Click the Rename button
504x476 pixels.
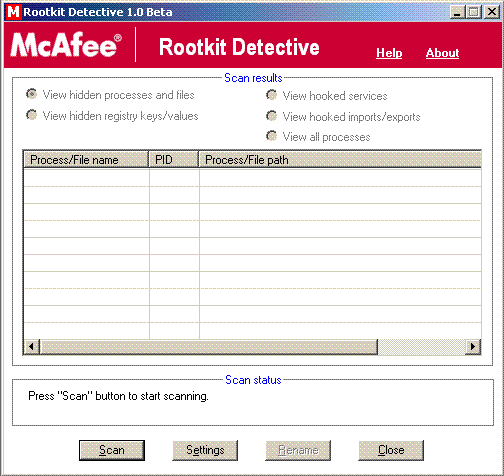[298, 450]
